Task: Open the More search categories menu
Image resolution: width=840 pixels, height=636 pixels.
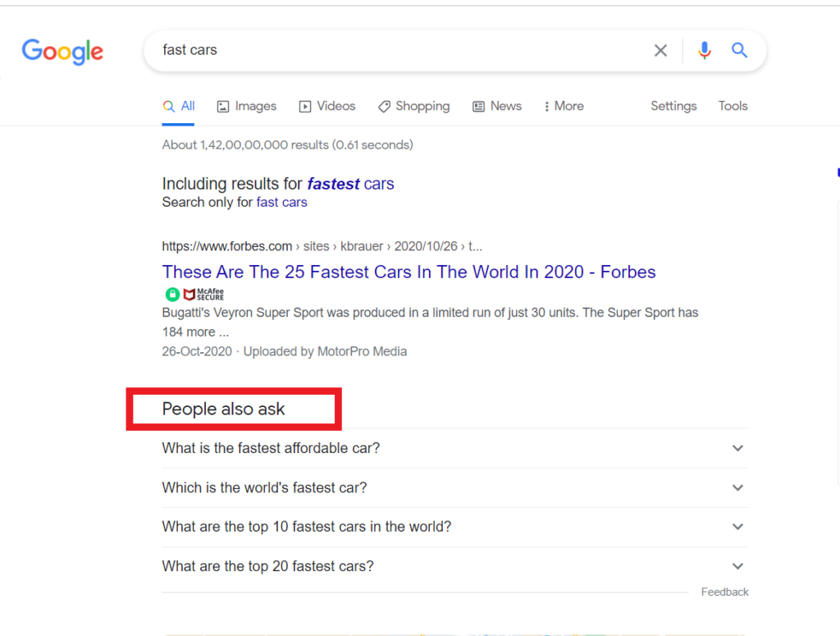Action: [563, 106]
